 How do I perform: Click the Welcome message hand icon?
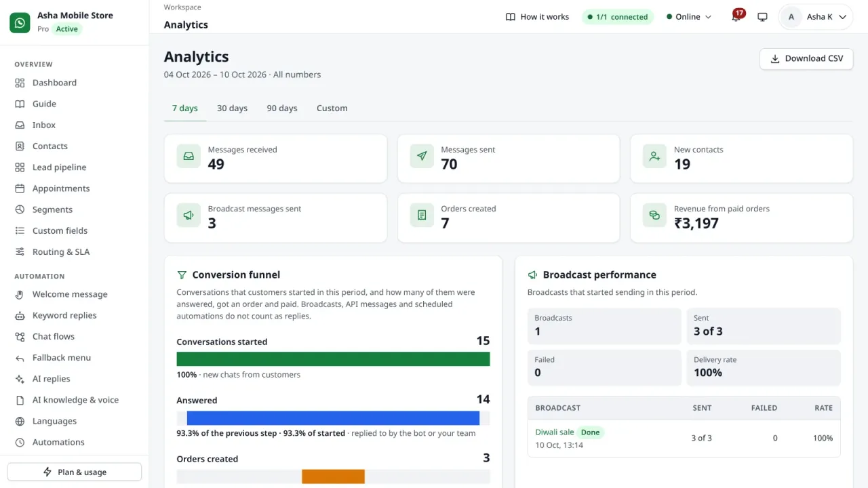point(20,294)
